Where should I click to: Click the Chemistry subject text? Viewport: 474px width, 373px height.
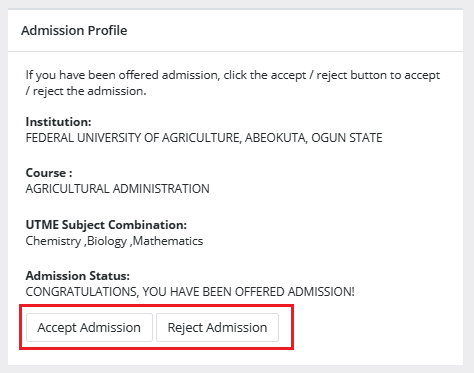[53, 241]
